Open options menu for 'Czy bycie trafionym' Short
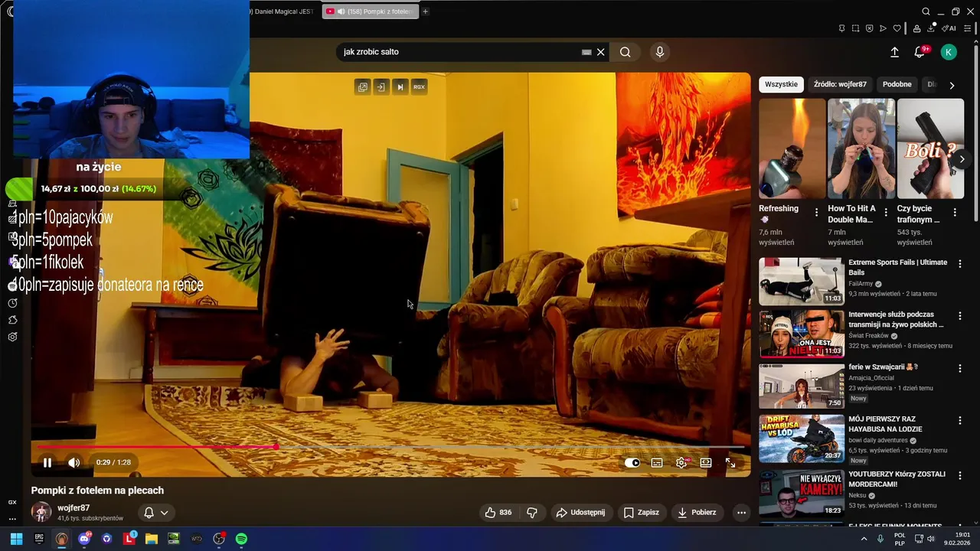This screenshot has width=980, height=551. coord(955,212)
